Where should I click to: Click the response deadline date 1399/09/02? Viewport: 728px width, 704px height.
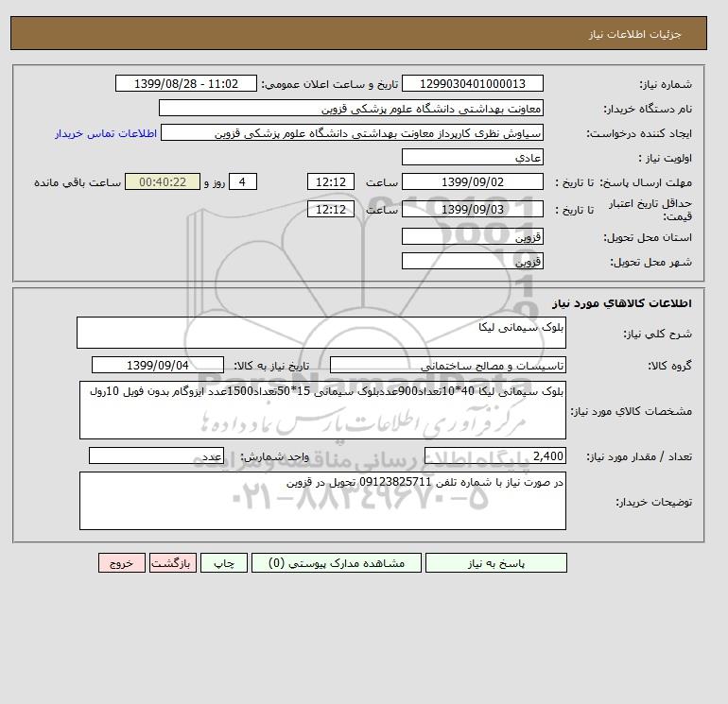tap(472, 182)
